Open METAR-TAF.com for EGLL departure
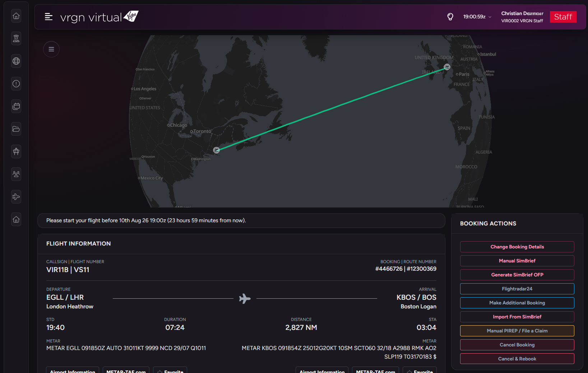588x373 pixels. [x=126, y=370]
